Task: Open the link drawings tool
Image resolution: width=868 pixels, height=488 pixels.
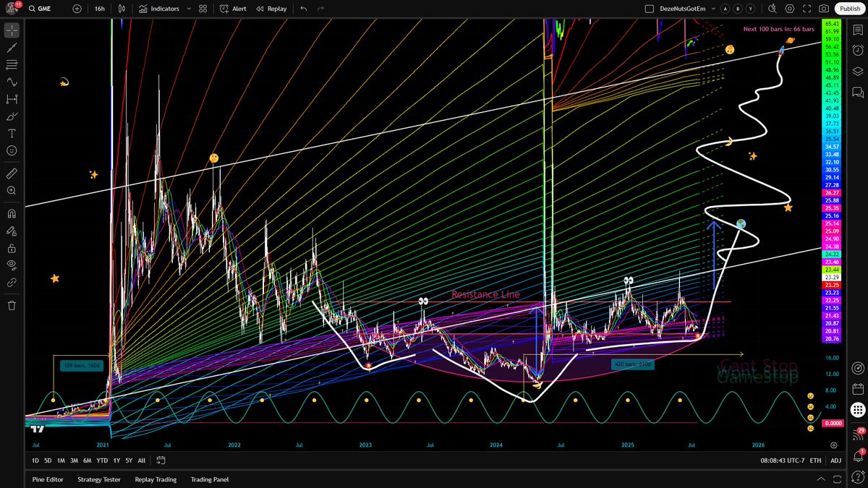Action: [12, 283]
